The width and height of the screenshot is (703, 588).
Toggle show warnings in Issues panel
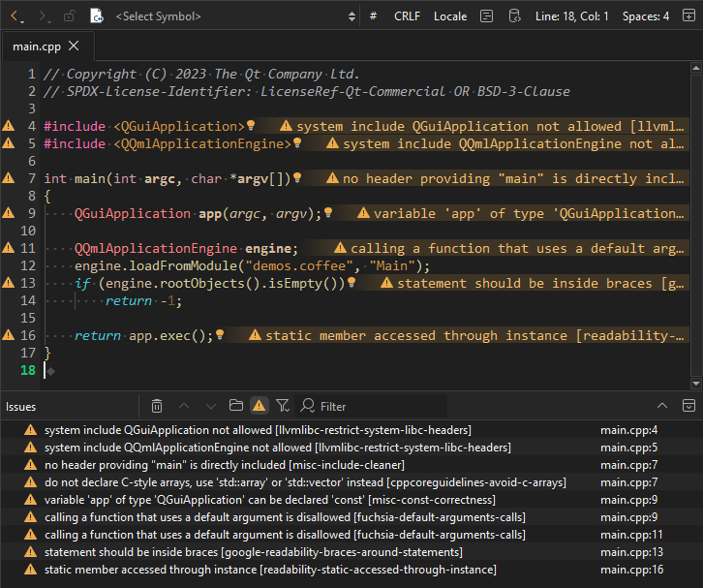259,406
